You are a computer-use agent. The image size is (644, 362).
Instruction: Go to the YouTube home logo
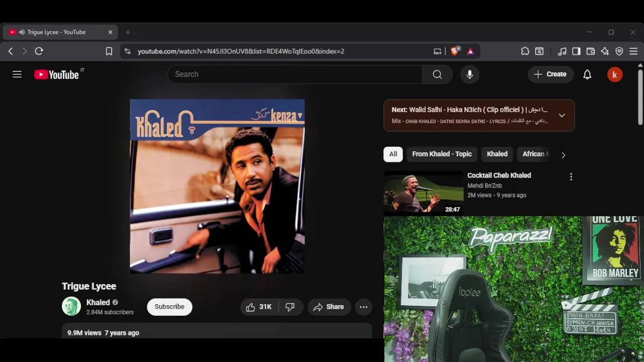[x=56, y=74]
